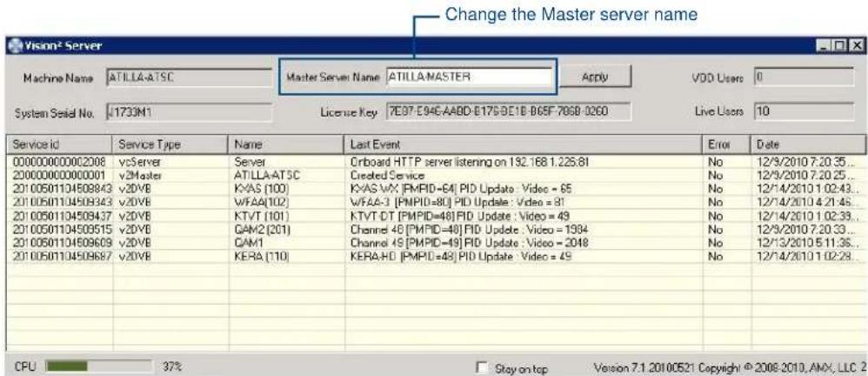Screen dimensions: 868x376
Task: Click the Error value of the KERA row
Action: (x=715, y=257)
